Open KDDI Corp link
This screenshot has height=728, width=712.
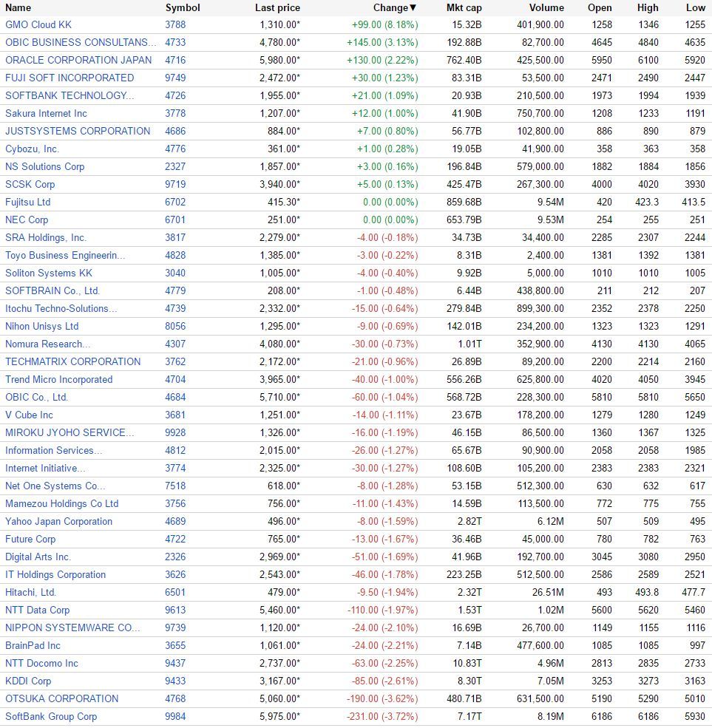[28, 681]
